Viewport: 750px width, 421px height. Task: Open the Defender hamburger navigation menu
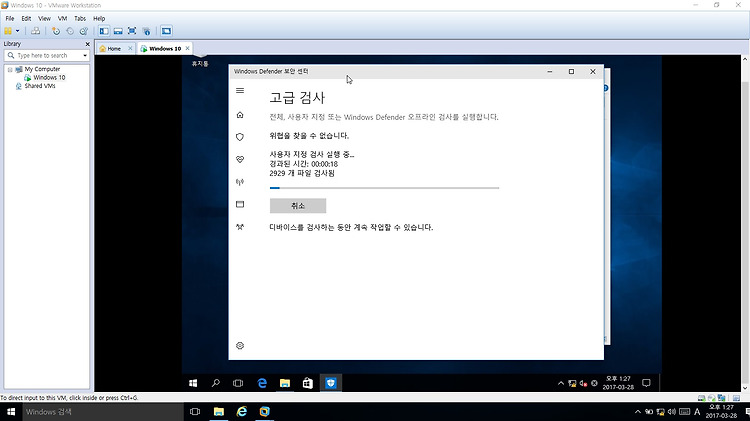pos(240,90)
